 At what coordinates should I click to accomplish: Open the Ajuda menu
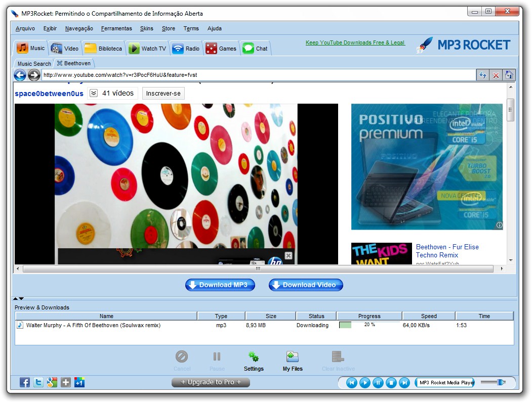[215, 28]
